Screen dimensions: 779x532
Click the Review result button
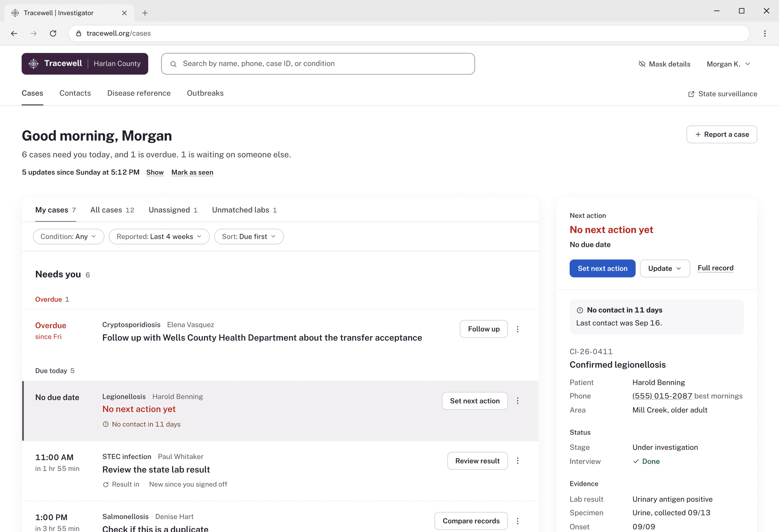point(477,461)
